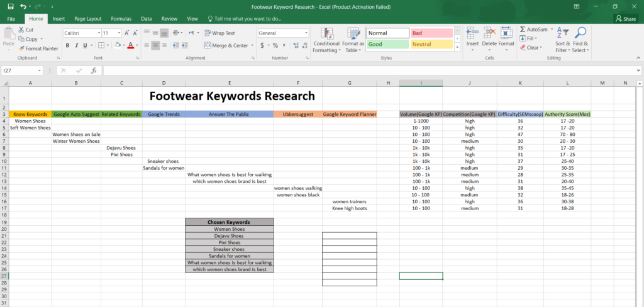This screenshot has height=307, width=644.
Task: Click Increase Indent icon
Action: tap(184, 46)
